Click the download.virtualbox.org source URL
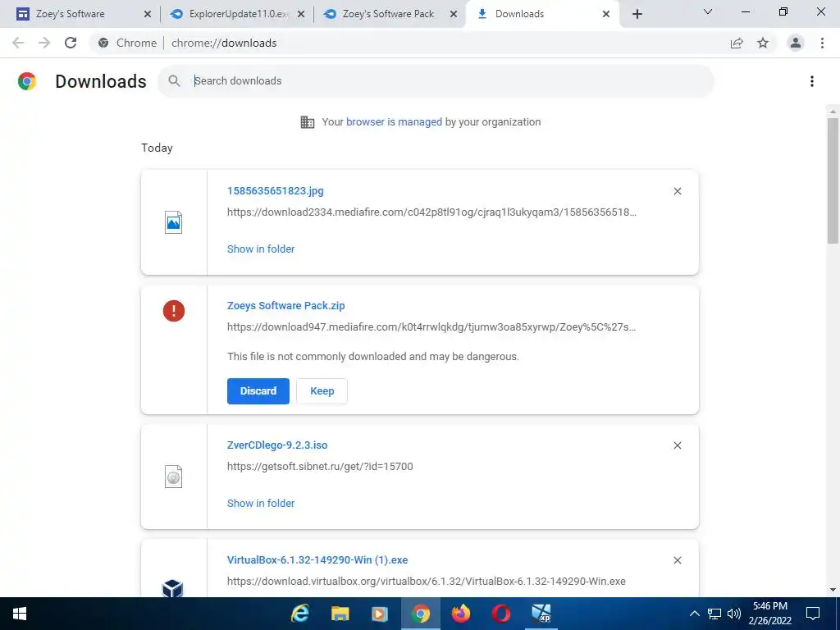 (427, 582)
